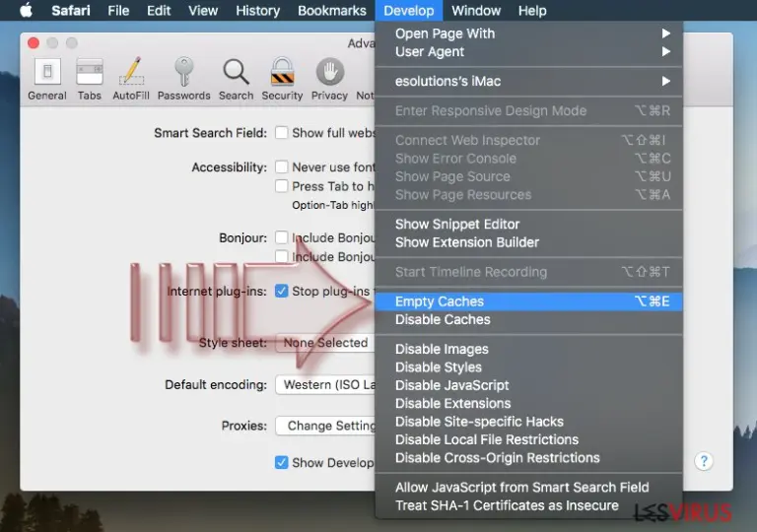The height and width of the screenshot is (532, 757).
Task: Open the View menu
Action: [x=203, y=11]
